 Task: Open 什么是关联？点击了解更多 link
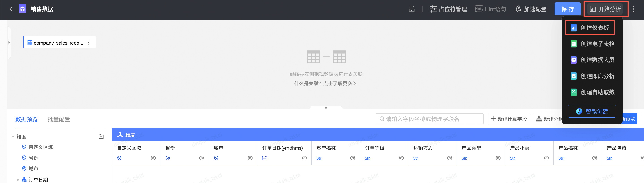325,83
